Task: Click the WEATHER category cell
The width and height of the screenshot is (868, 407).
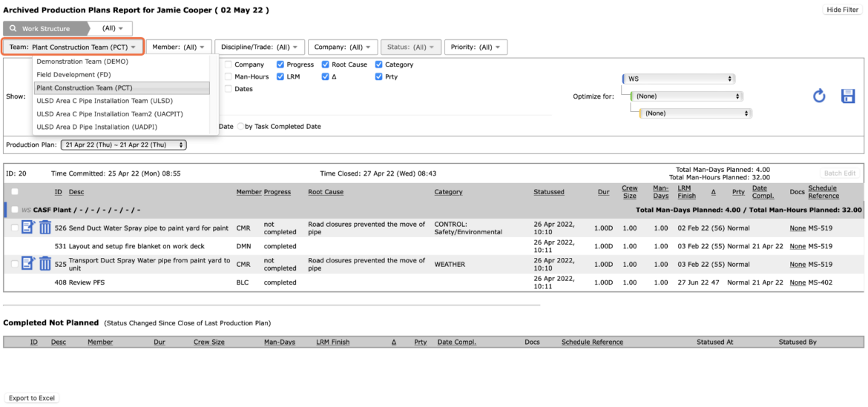Action: (x=450, y=265)
